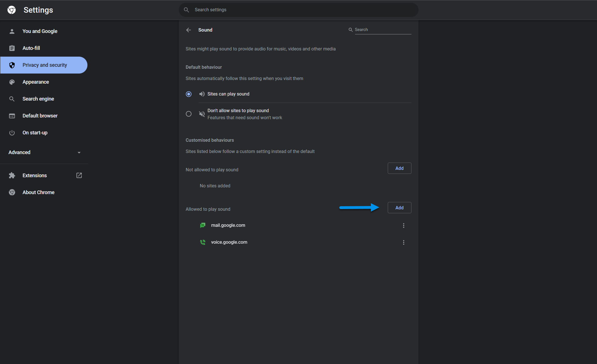Click the magnifier icon in the Sound search
The image size is (597, 364).
click(x=351, y=30)
